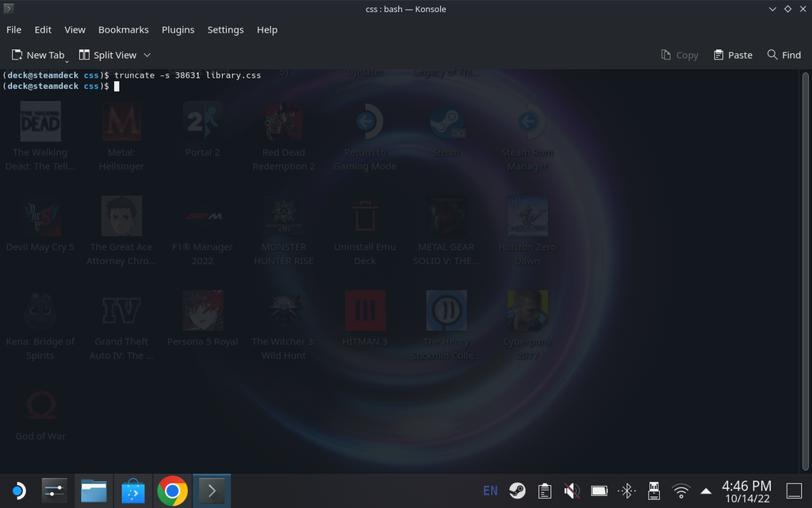Open the Klipper clipboard tool in the tray
Viewport: 812px width, 508px height.
click(544, 491)
